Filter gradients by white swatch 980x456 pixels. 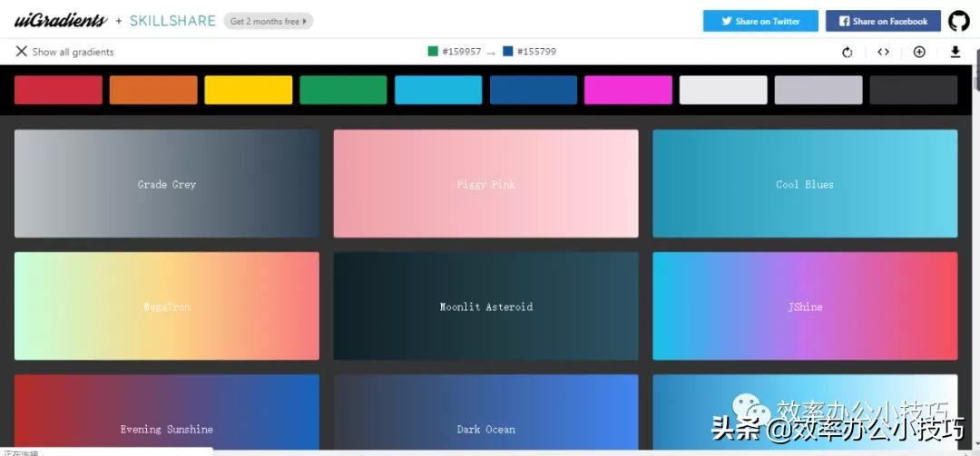pyautogui.click(x=723, y=90)
